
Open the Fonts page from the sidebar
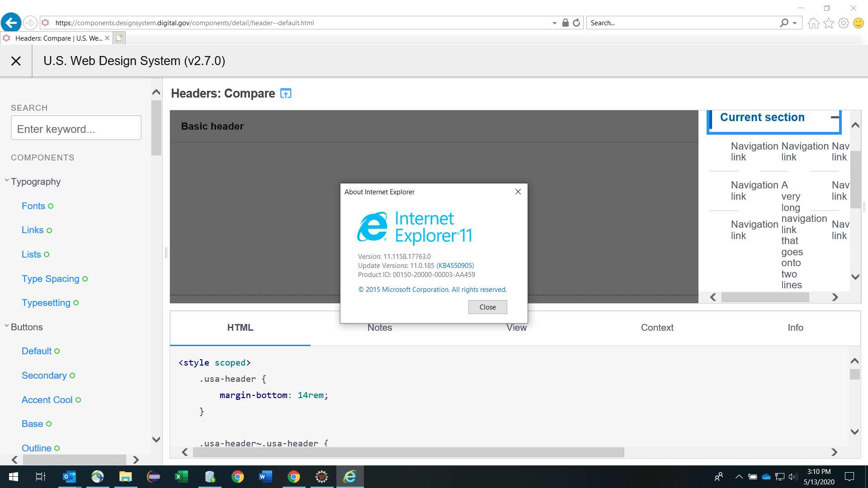33,206
